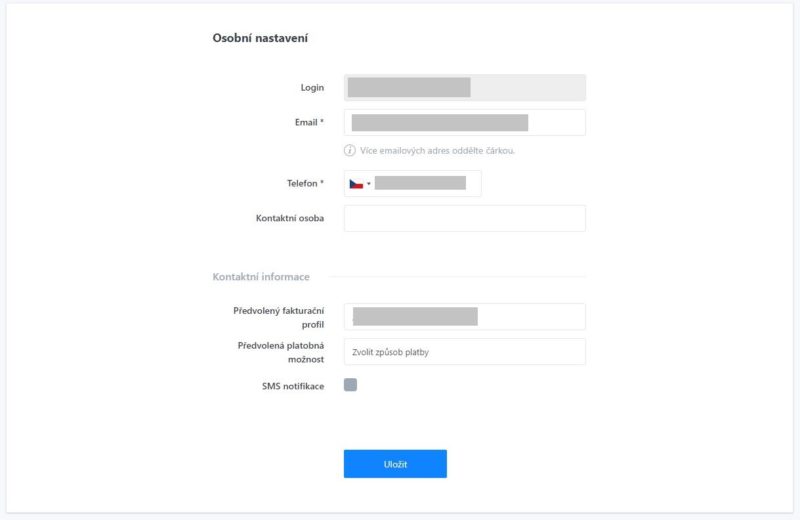The height and width of the screenshot is (520, 800).
Task: Open the Předvolený fakturační profil dropdown
Action: click(464, 317)
